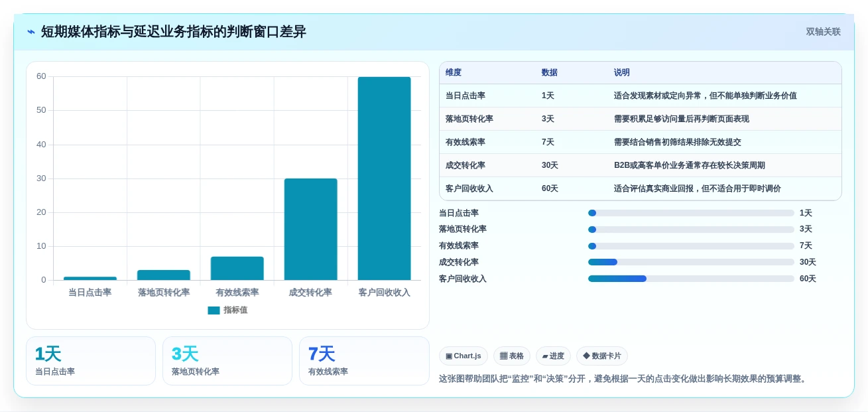
Task: Click the 短期媒体指标 panel title
Action: 174,32
